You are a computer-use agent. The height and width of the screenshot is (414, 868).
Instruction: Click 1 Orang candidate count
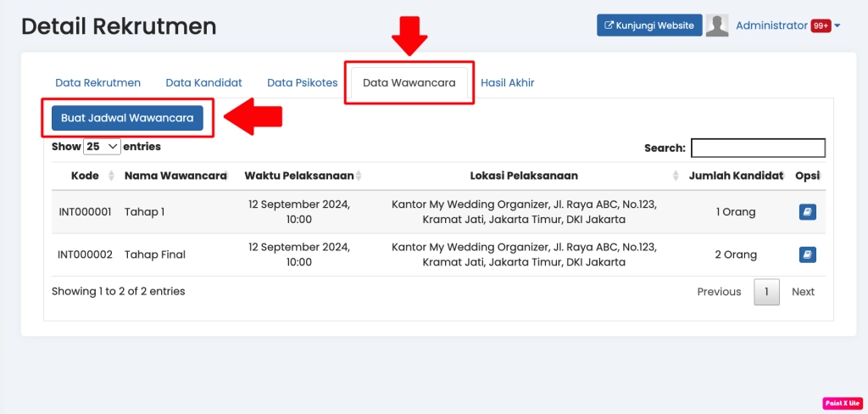736,212
